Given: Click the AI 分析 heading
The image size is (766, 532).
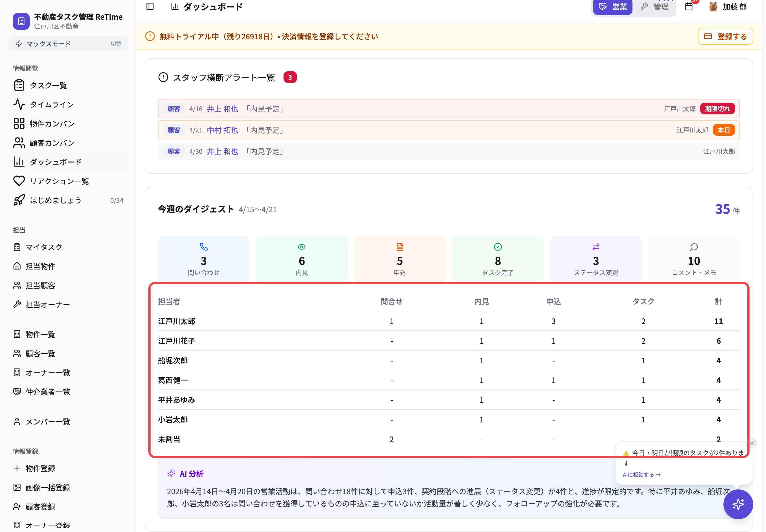Looking at the screenshot, I should [191, 474].
